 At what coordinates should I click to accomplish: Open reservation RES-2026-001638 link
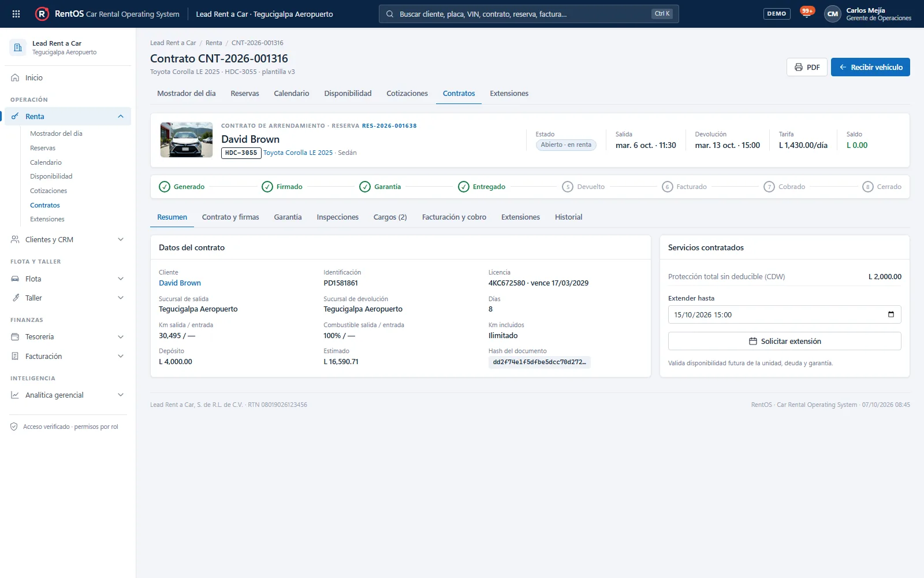(x=389, y=125)
